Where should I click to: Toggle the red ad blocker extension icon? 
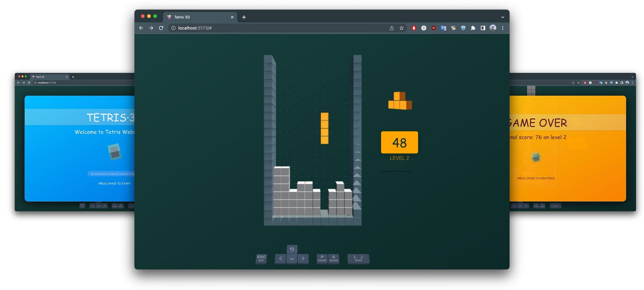pyautogui.click(x=414, y=28)
